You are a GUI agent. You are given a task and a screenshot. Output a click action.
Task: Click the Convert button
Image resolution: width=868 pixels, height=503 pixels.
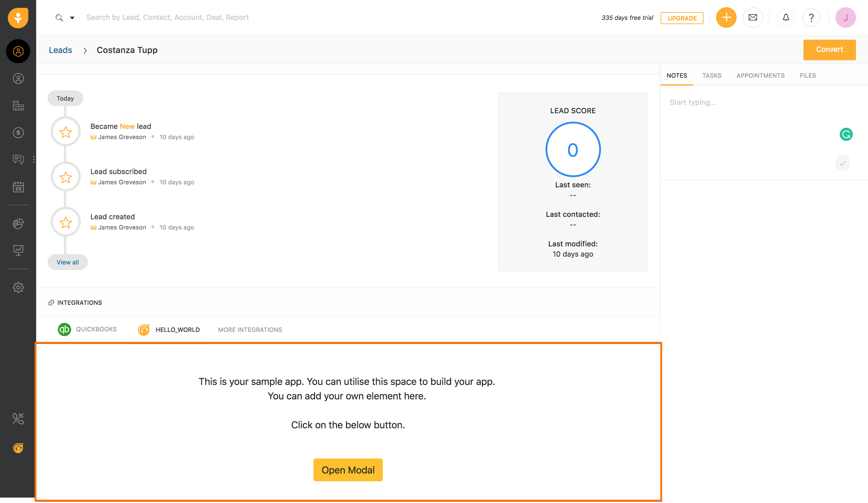click(829, 50)
